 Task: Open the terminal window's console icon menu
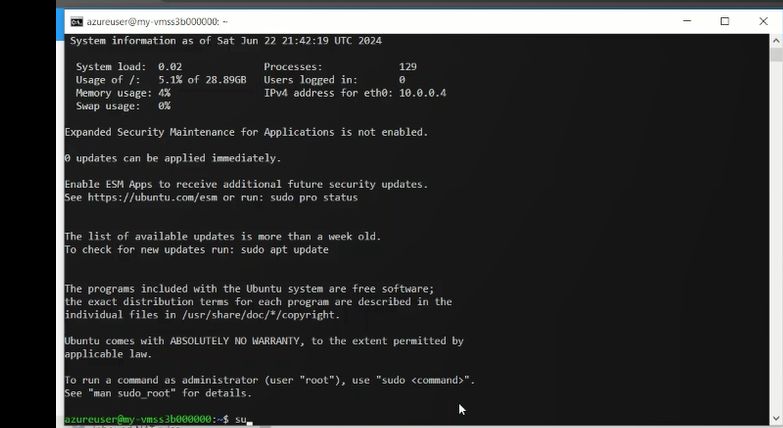[76, 21]
